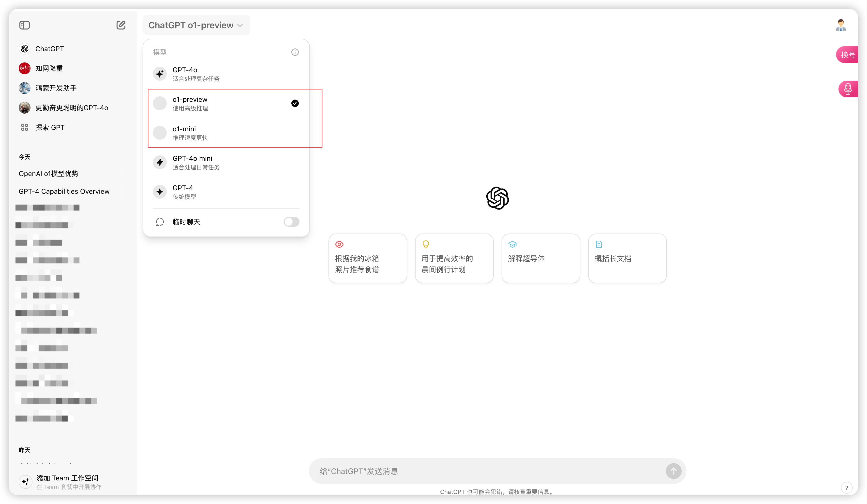Toggle the 临时聊天 switch on
Image resolution: width=867 pixels, height=504 pixels.
click(291, 222)
